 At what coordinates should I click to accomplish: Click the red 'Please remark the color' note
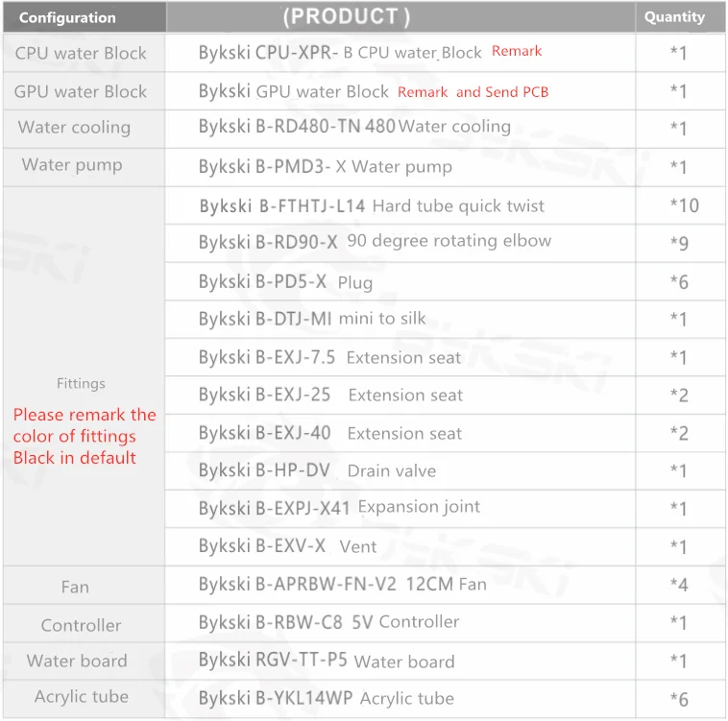pyautogui.click(x=85, y=436)
